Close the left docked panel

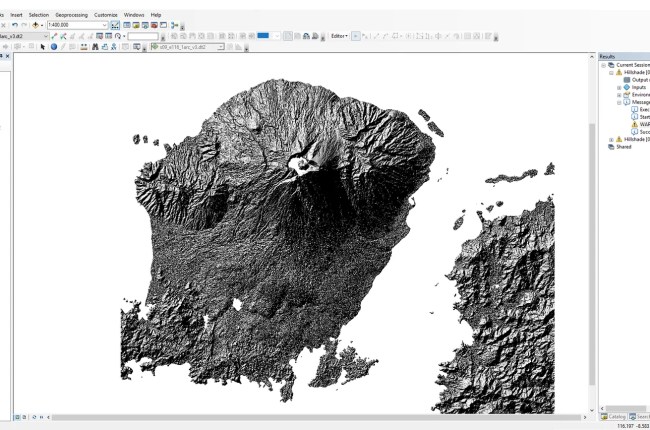8,56
